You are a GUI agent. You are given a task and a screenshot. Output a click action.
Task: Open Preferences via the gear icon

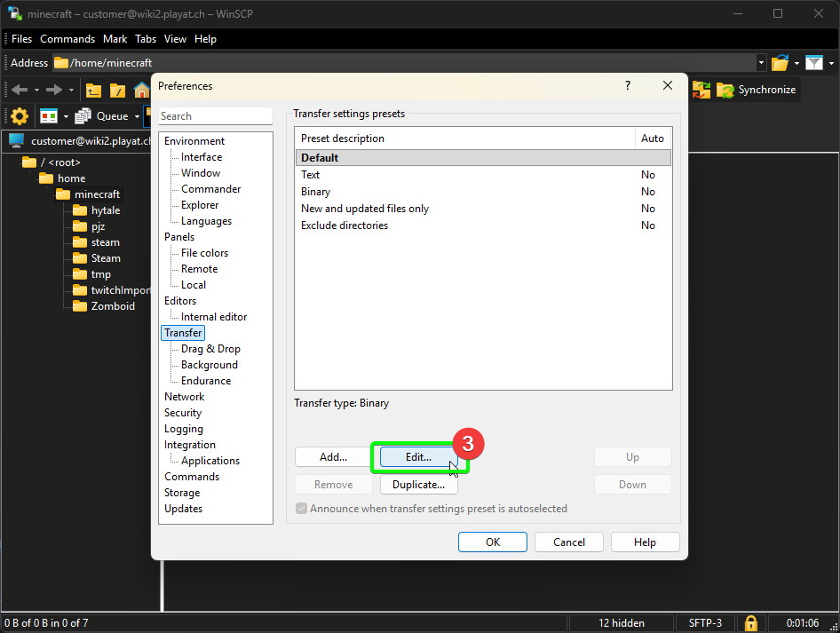pyautogui.click(x=20, y=115)
